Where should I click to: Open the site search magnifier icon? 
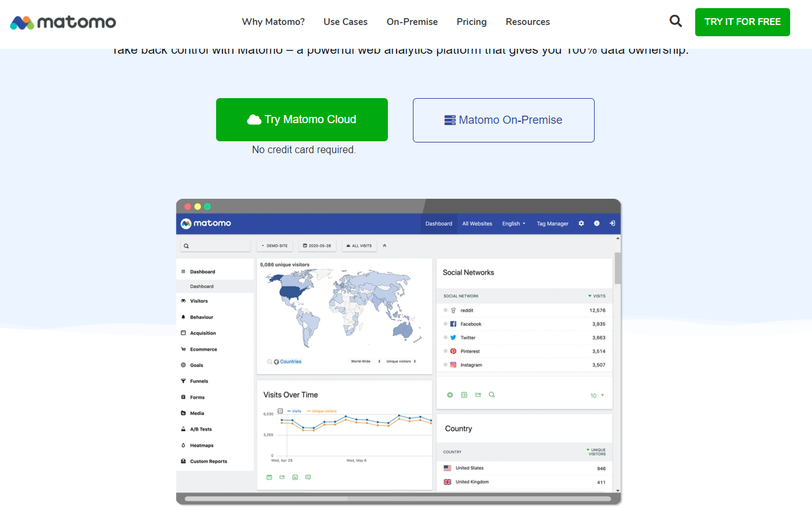coord(675,21)
